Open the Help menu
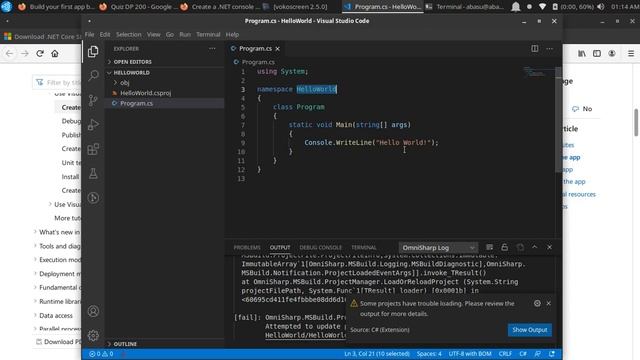 pyautogui.click(x=232, y=35)
